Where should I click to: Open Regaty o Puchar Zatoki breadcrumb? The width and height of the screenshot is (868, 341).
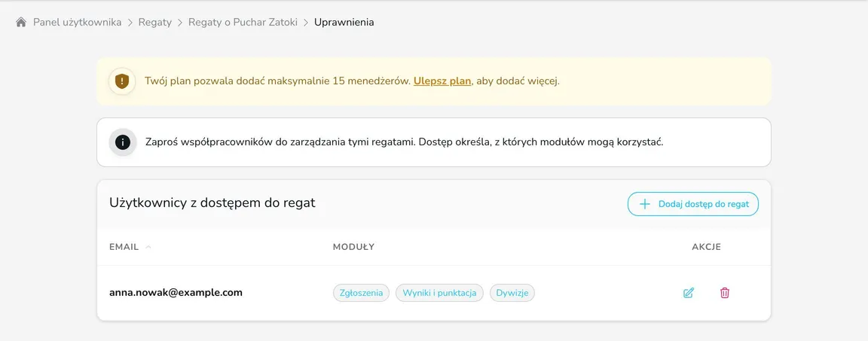(243, 23)
